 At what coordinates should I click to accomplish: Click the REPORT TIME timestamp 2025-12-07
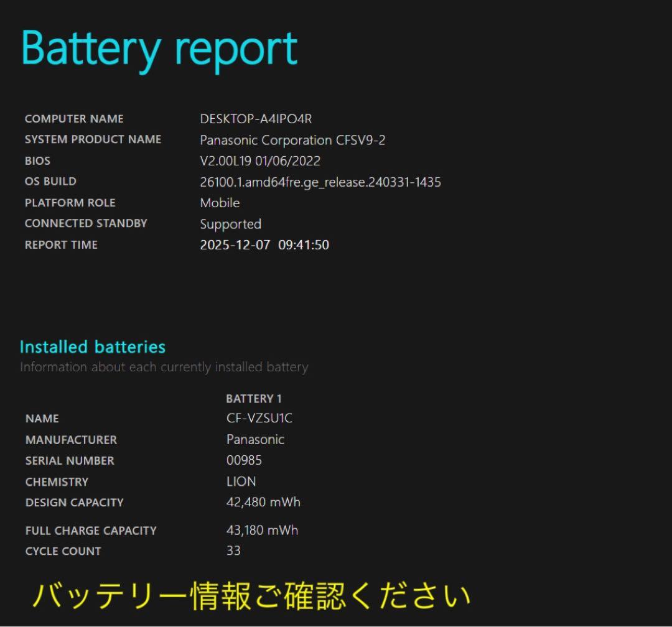click(264, 244)
